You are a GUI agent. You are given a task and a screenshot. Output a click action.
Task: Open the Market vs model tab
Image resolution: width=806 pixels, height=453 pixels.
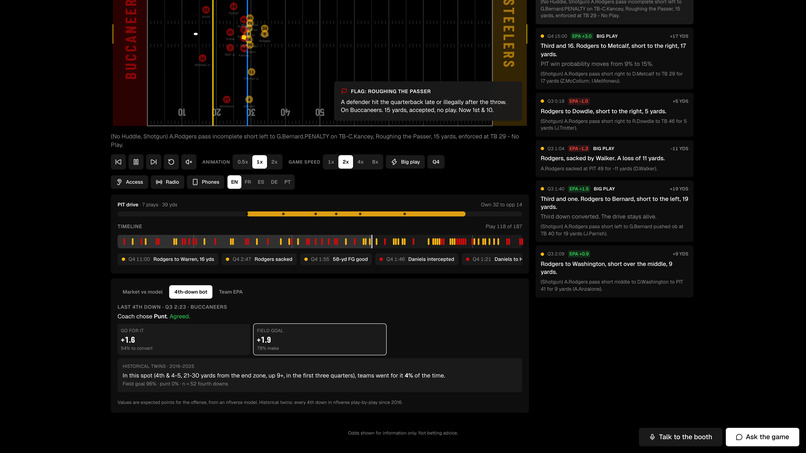click(x=142, y=292)
